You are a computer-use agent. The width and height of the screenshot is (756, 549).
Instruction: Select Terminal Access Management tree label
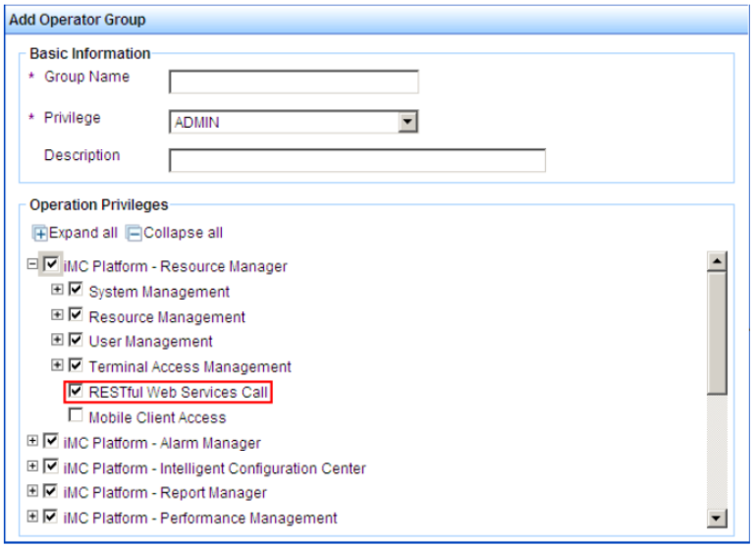189,366
